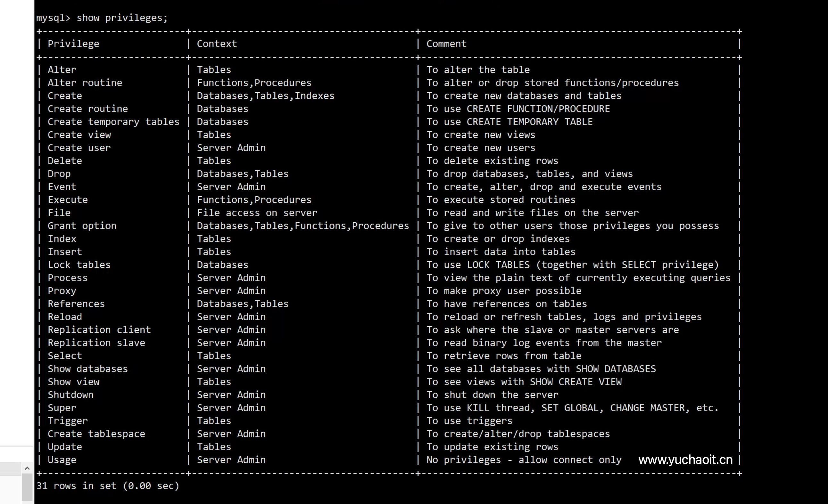The width and height of the screenshot is (828, 504).
Task: Select the 'Grant option' privilege row
Action: 82,226
